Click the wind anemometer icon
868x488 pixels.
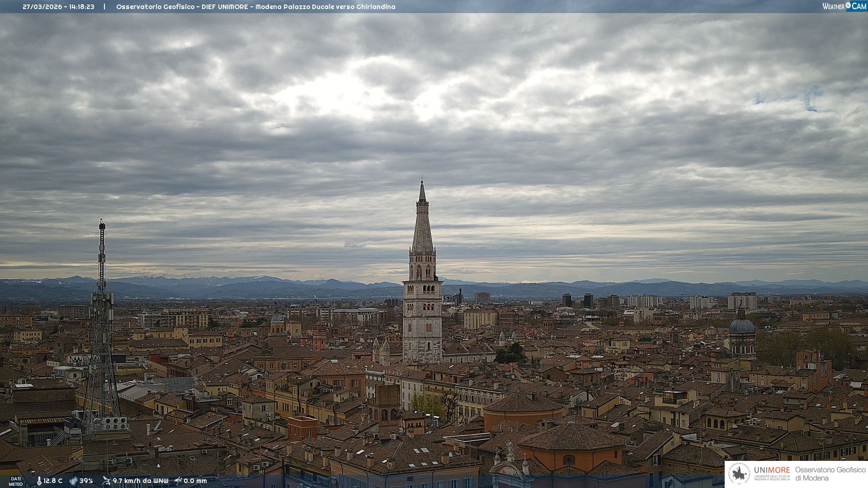pos(106,481)
